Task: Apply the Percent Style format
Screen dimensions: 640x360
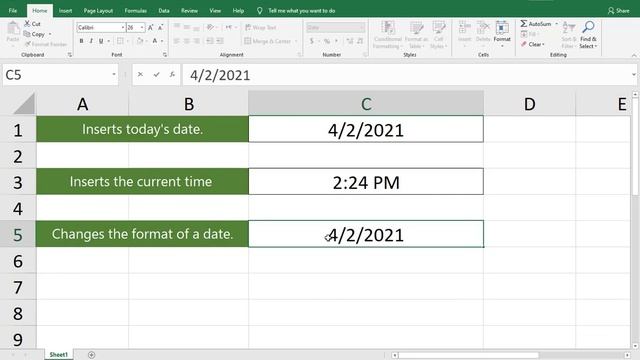Action: coord(327,41)
